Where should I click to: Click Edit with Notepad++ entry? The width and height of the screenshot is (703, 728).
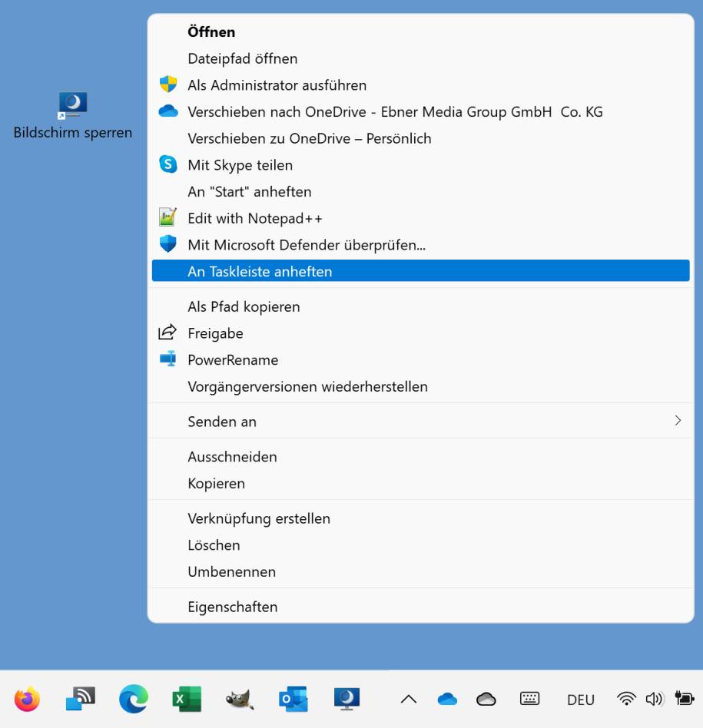(254, 218)
